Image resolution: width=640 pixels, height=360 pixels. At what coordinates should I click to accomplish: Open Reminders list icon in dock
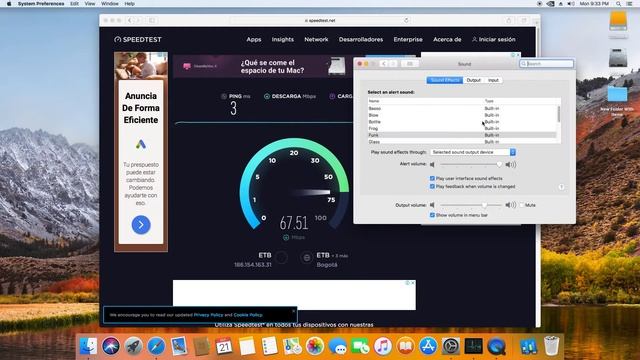coord(269,347)
